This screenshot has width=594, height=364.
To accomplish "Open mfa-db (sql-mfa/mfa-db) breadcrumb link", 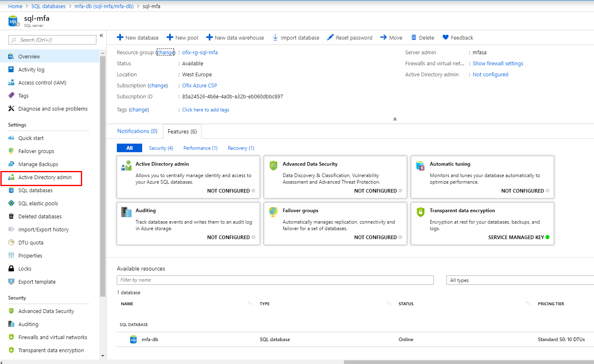I will click(104, 6).
